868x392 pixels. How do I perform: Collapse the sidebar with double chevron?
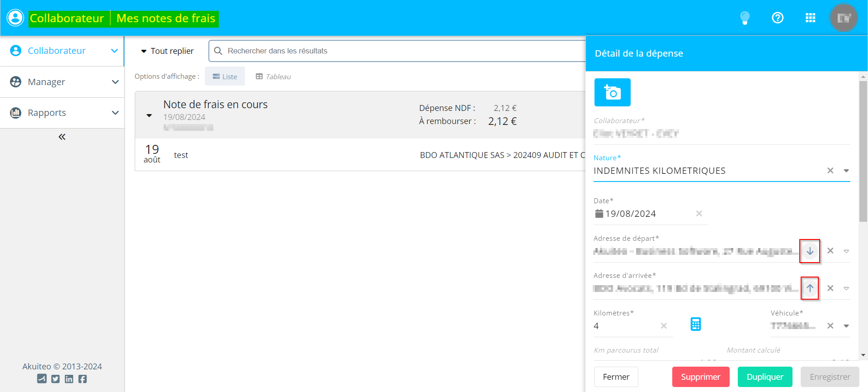(x=62, y=137)
